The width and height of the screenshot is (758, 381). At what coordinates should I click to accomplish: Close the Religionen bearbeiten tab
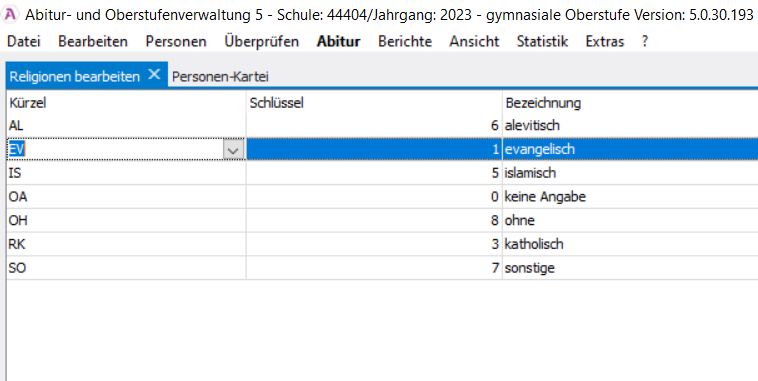(154, 74)
